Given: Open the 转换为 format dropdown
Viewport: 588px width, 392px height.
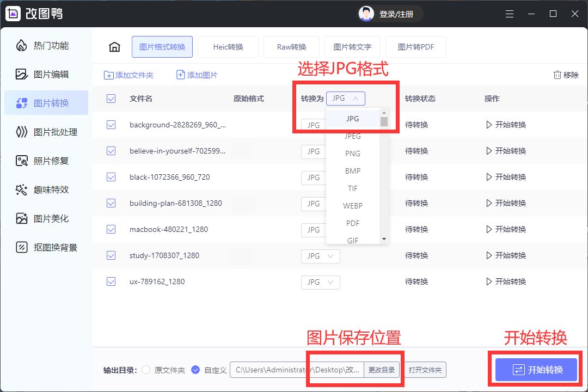Looking at the screenshot, I should coord(345,99).
